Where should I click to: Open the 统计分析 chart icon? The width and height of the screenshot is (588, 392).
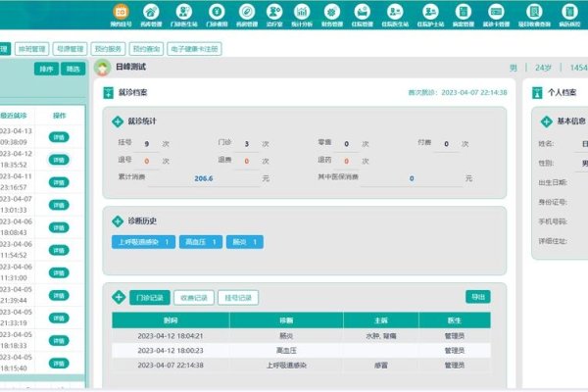302,12
